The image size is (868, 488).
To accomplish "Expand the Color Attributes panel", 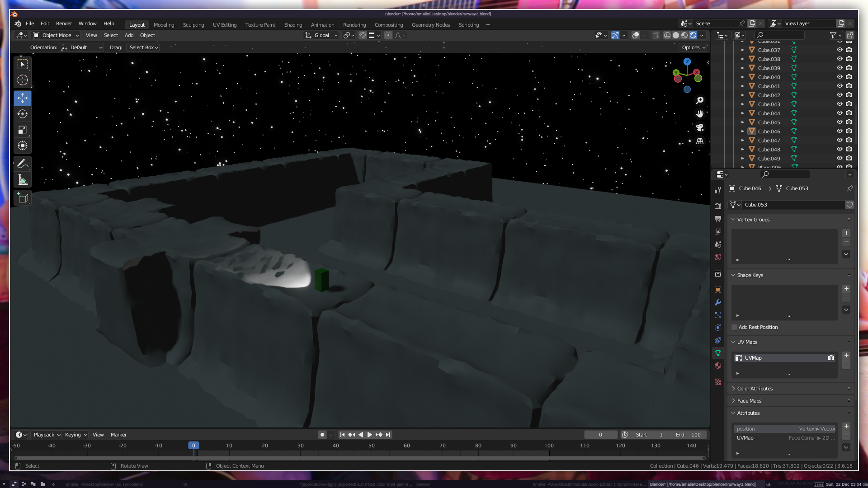I will coord(755,389).
